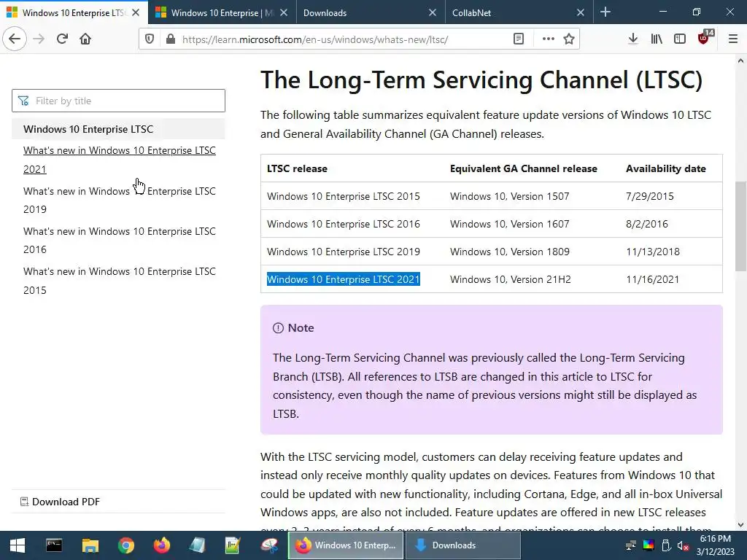Image resolution: width=747 pixels, height=560 pixels.
Task: Open the downloads arrow panel
Action: click(x=632, y=39)
